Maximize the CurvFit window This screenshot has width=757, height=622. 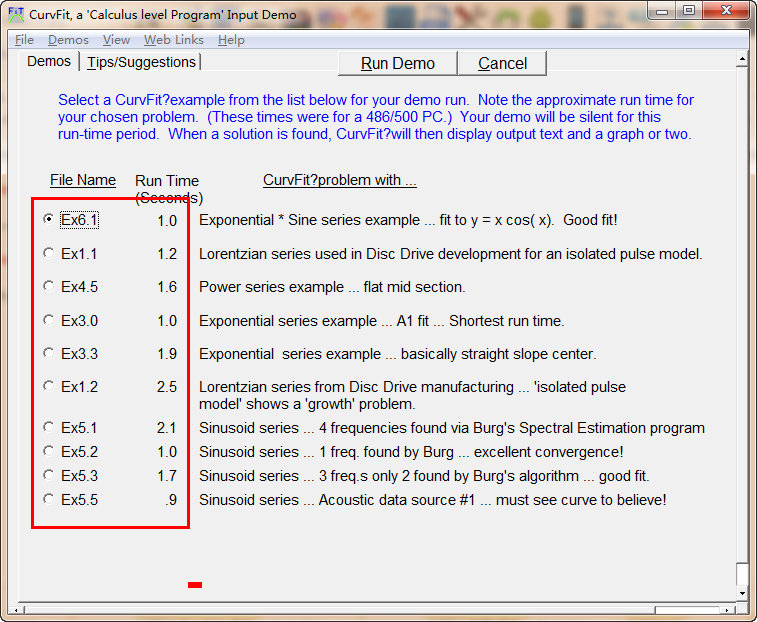[x=688, y=10]
